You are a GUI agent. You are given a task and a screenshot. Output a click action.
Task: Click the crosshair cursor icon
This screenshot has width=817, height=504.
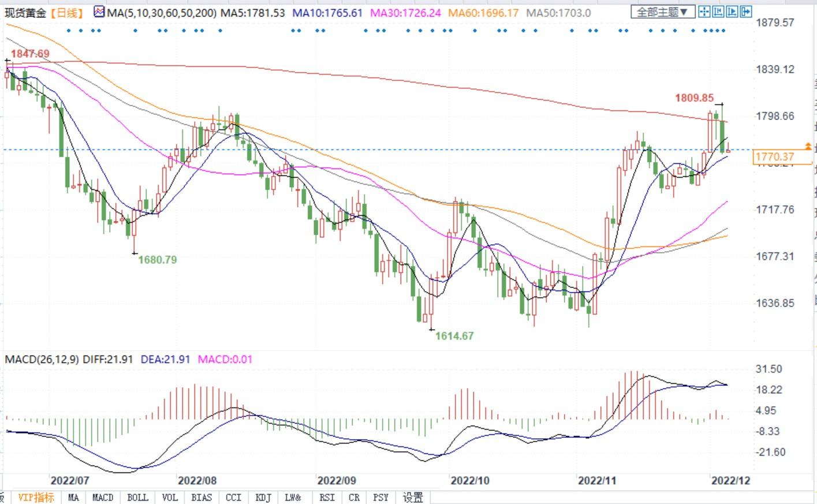pos(704,12)
